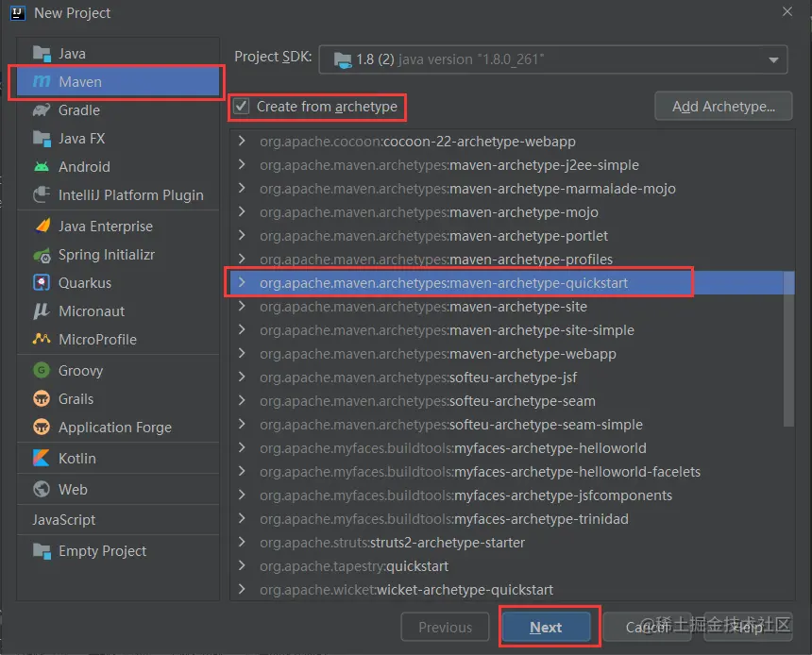The height and width of the screenshot is (655, 812).
Task: Click the Web globe icon
Action: (42, 489)
